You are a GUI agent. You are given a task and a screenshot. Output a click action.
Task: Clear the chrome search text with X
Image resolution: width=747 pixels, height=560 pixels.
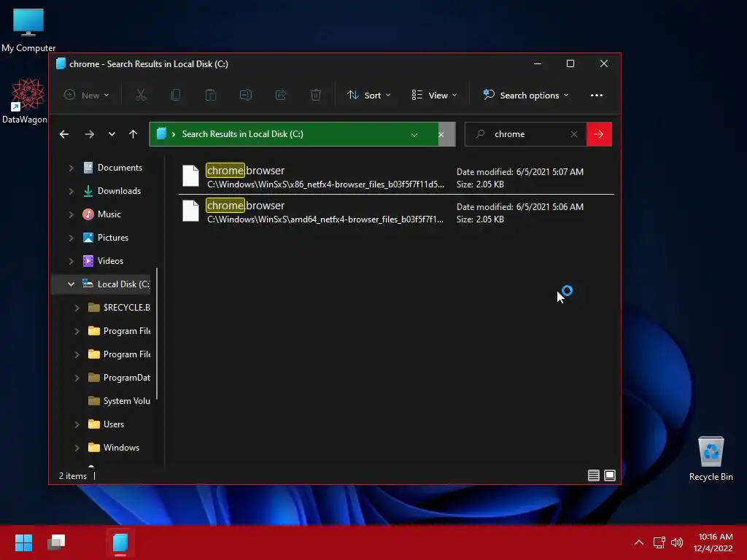click(x=574, y=134)
